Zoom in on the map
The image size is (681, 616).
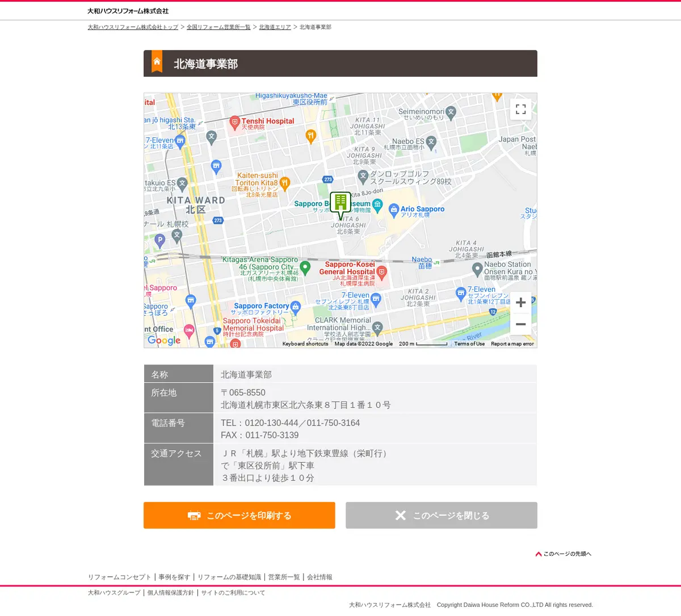point(520,303)
